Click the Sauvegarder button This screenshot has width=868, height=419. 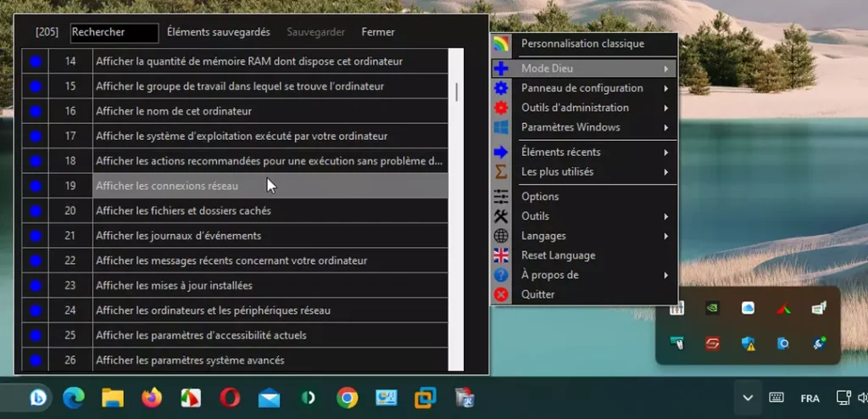click(315, 32)
